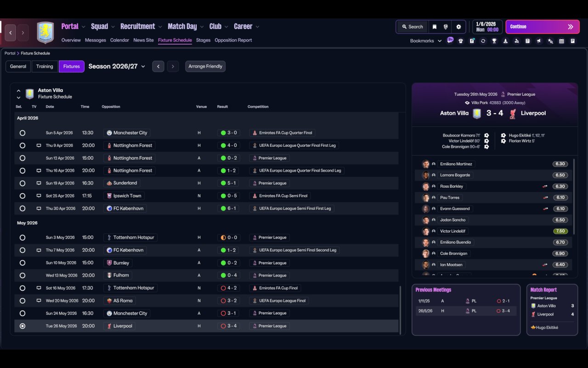The width and height of the screenshot is (588, 368).
Task: Click the player ratings list scrollbar
Action: click(574, 196)
